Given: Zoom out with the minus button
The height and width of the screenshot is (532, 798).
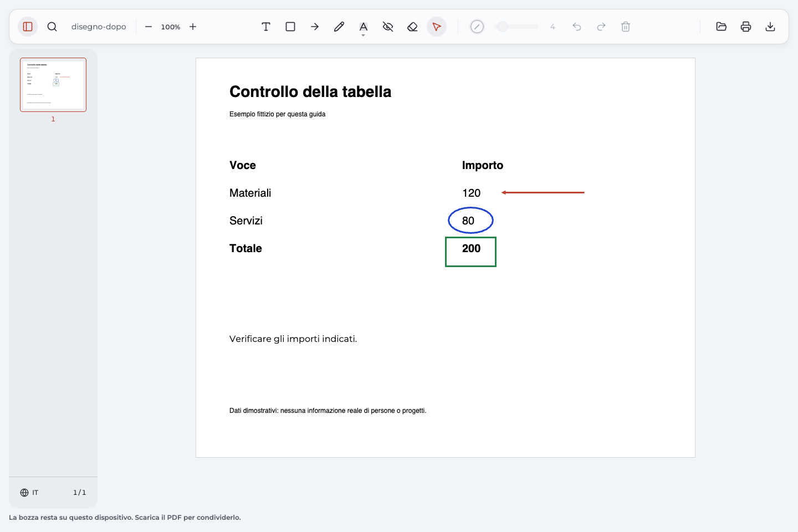Looking at the screenshot, I should [x=149, y=27].
